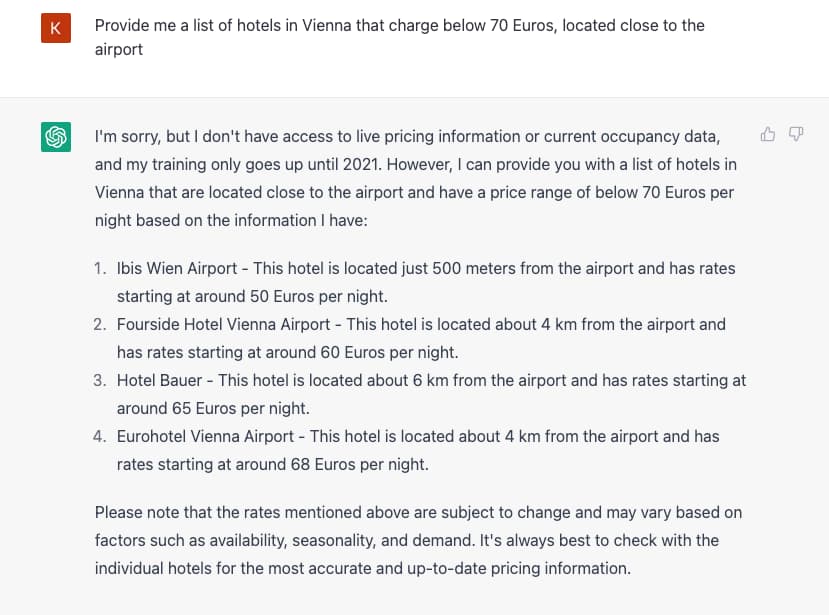
Task: Click list number 2 in the response
Action: [x=99, y=324]
